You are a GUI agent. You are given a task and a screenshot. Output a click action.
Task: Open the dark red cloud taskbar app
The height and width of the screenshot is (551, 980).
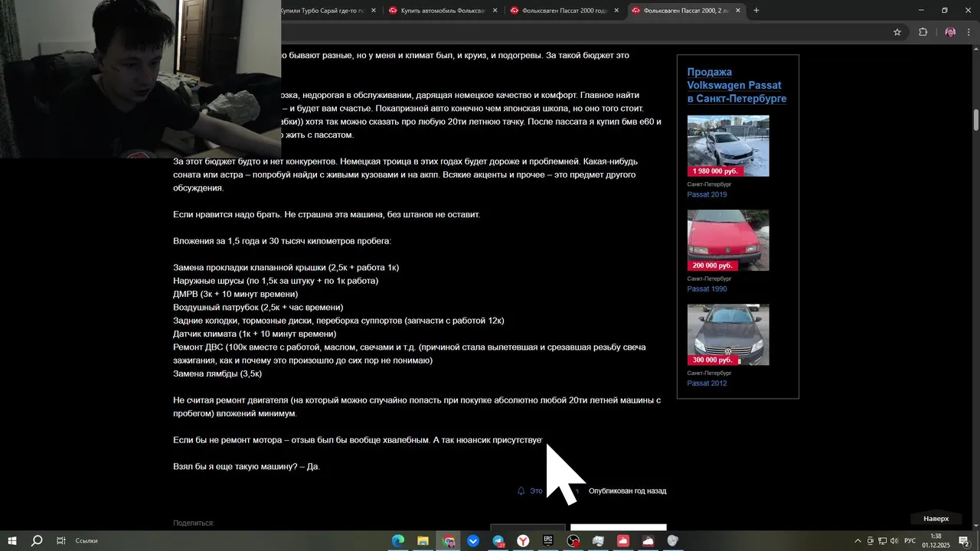[648, 541]
